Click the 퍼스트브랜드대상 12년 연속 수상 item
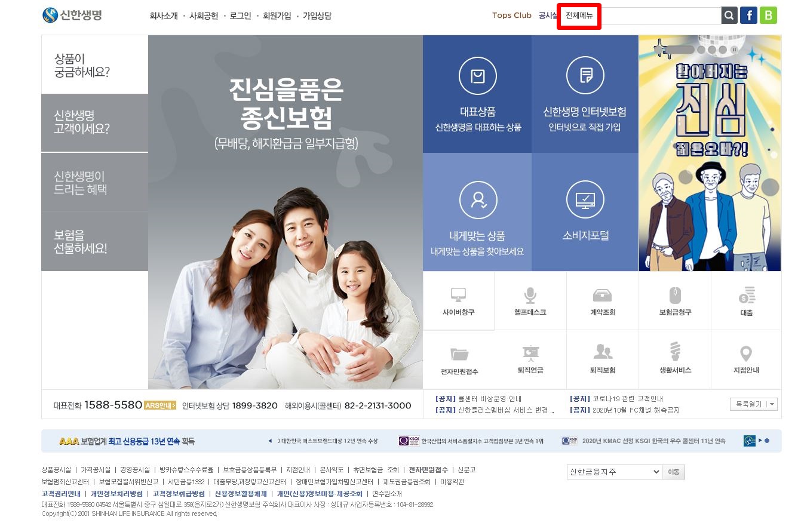 click(329, 441)
